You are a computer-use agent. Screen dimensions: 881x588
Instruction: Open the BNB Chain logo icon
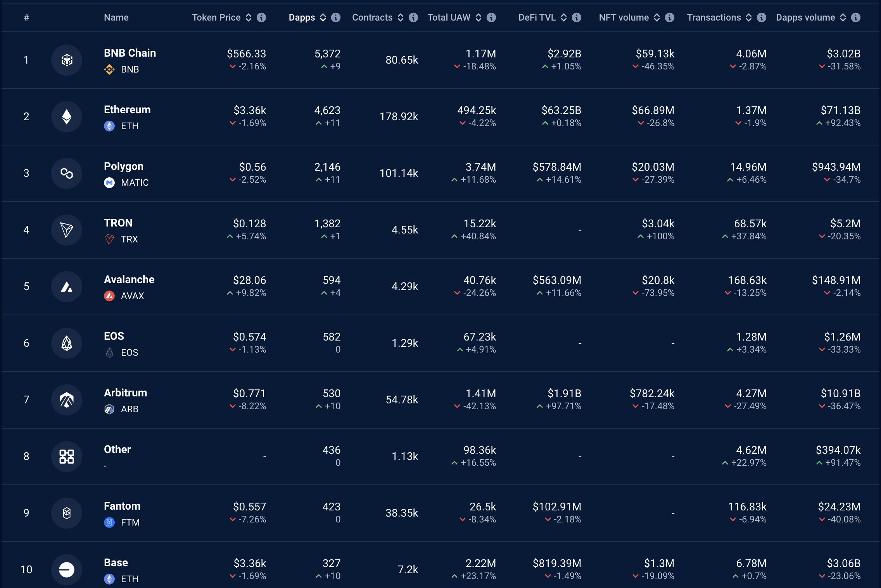click(x=67, y=60)
